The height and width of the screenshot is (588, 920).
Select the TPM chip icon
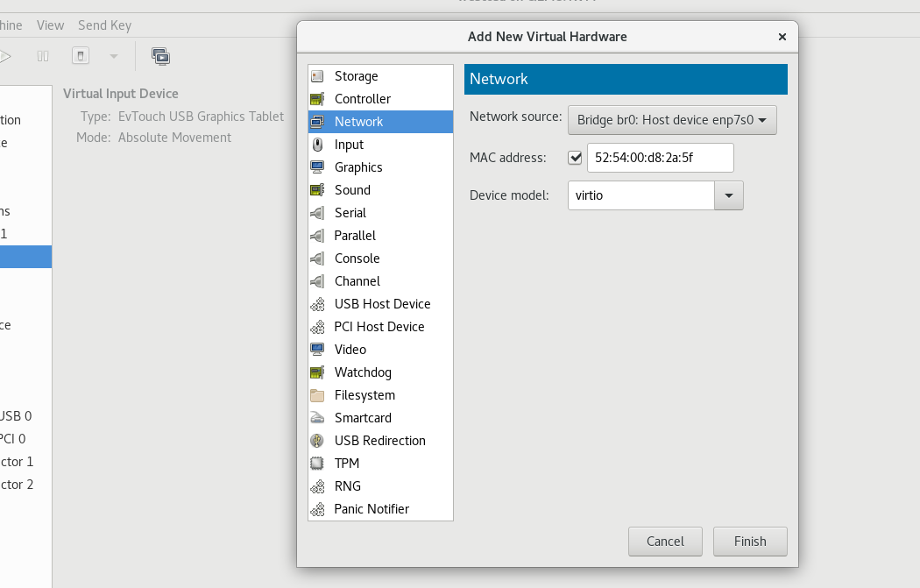[x=317, y=464]
